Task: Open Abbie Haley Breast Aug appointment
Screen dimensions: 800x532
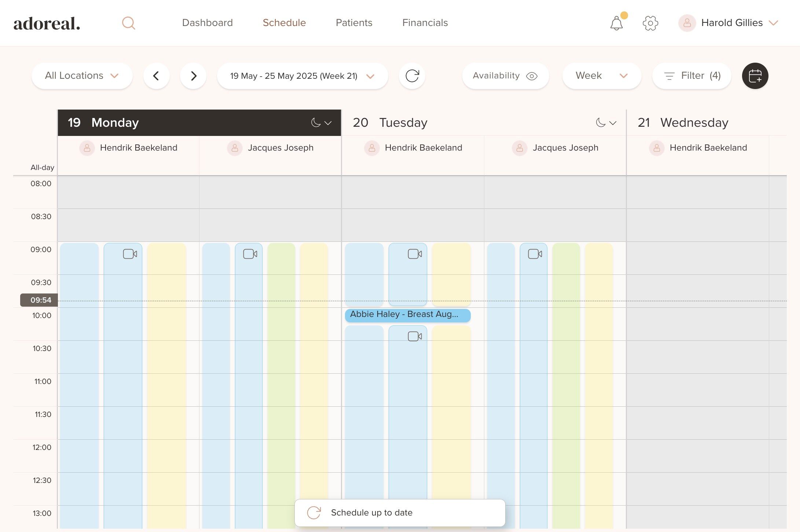Action: click(x=407, y=315)
